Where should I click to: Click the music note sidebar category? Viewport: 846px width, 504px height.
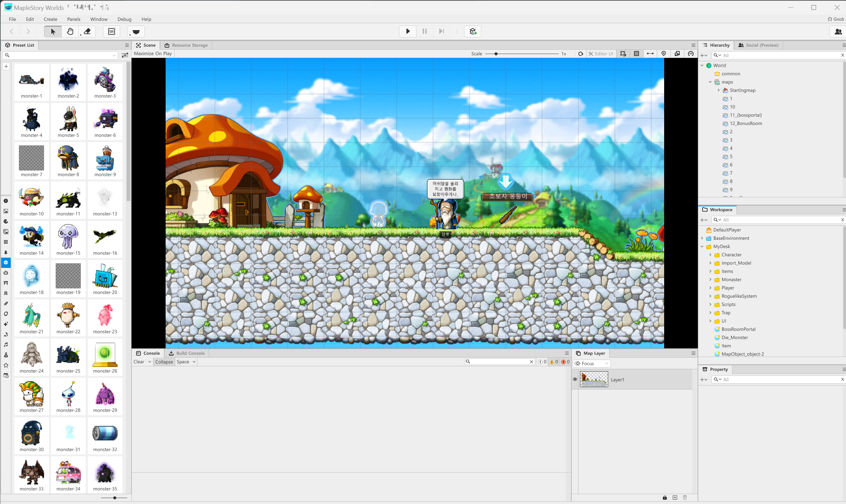pos(6,344)
